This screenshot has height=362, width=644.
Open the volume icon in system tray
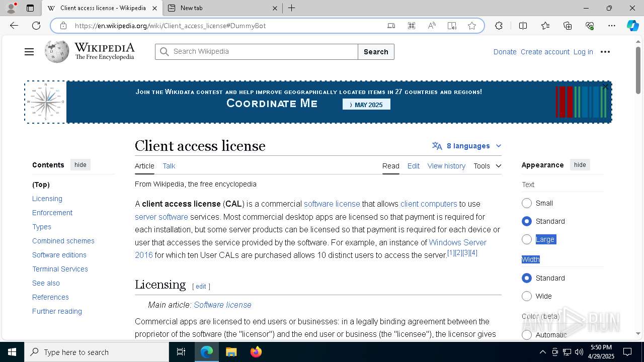579,352
